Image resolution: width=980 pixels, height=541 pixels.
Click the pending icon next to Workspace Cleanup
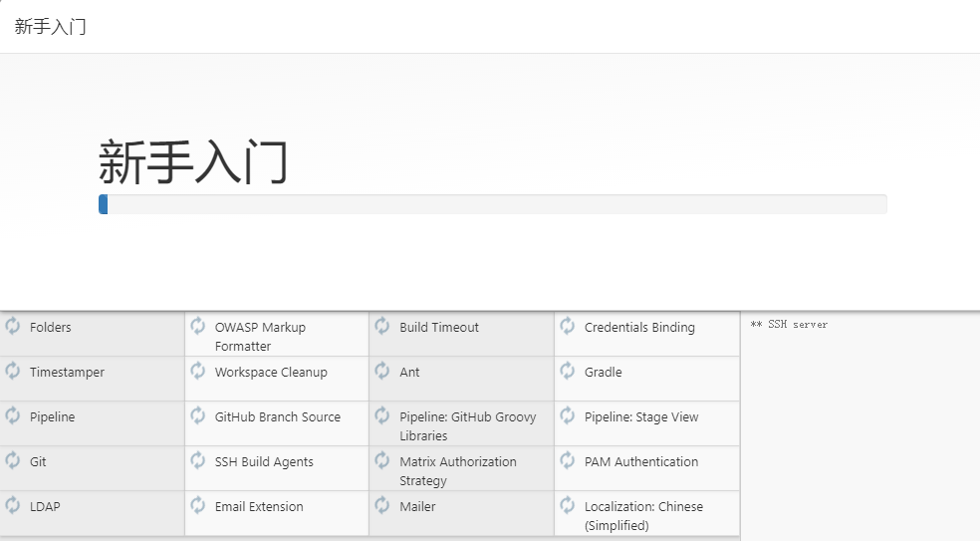point(197,371)
